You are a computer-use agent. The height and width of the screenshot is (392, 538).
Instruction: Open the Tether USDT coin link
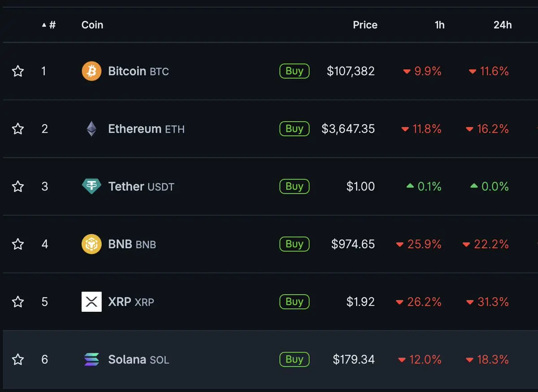(x=141, y=186)
